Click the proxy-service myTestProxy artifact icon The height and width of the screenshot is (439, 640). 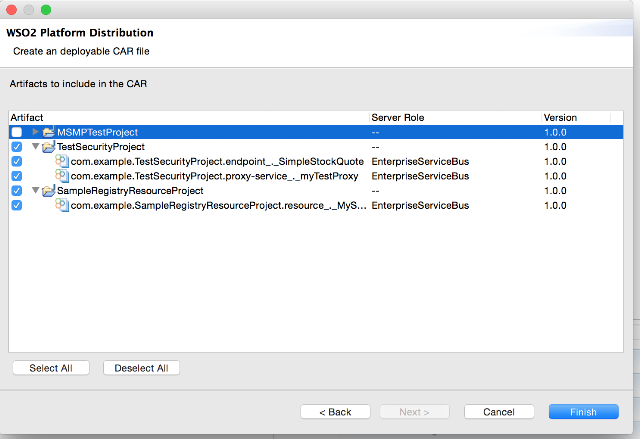coord(62,176)
